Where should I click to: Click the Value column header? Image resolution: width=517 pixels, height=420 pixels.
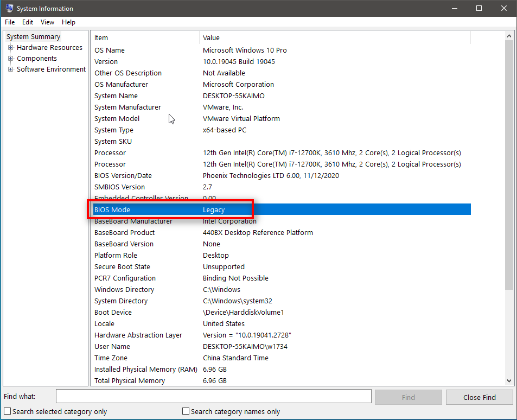click(x=335, y=37)
